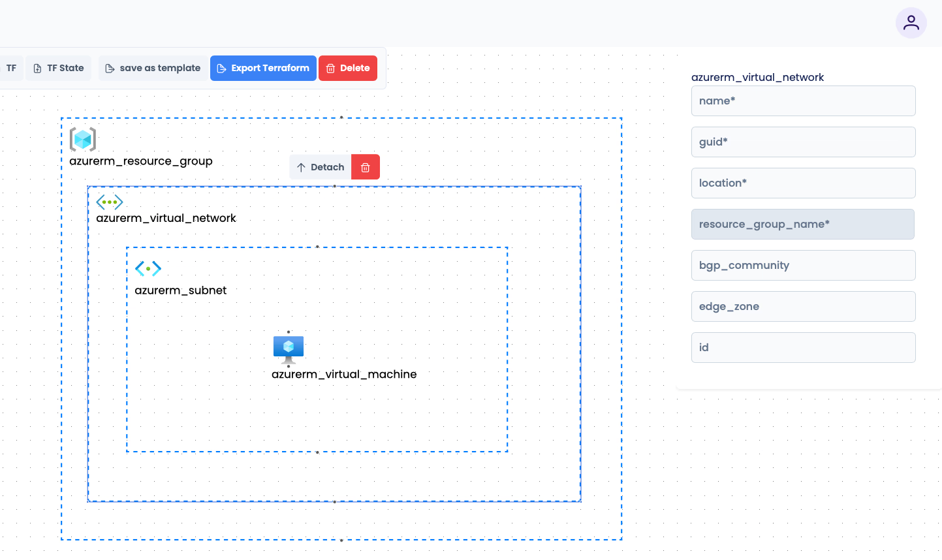Viewport: 942px width, 560px height.
Task: Open the user profile avatar icon
Action: coord(911,23)
